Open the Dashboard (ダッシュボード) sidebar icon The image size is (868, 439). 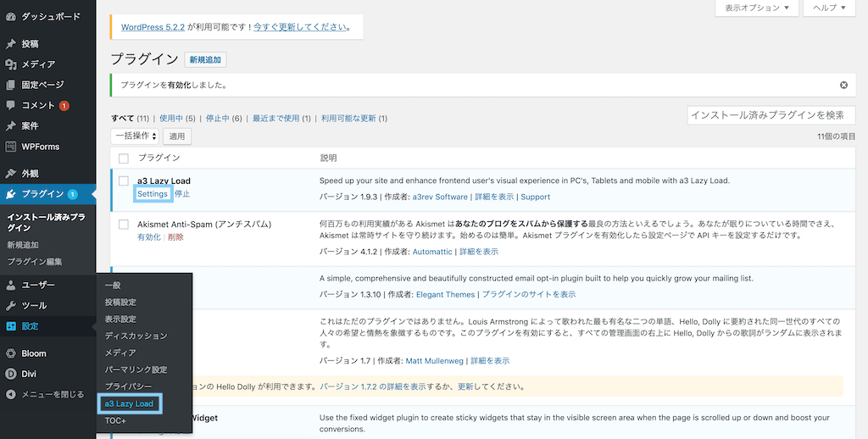[10, 17]
